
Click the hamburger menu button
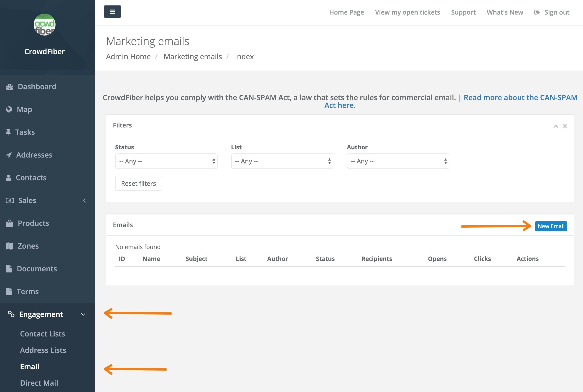click(112, 12)
